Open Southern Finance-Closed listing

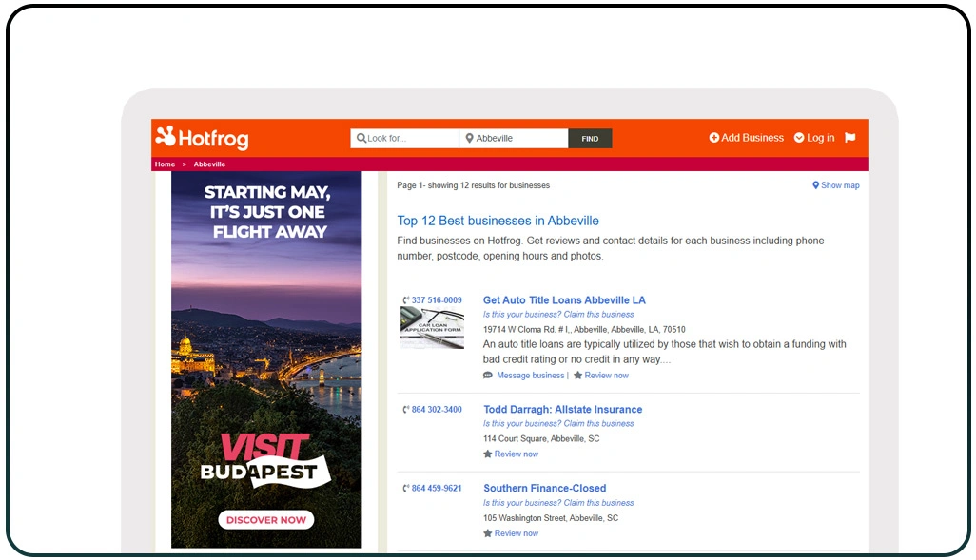[545, 489]
